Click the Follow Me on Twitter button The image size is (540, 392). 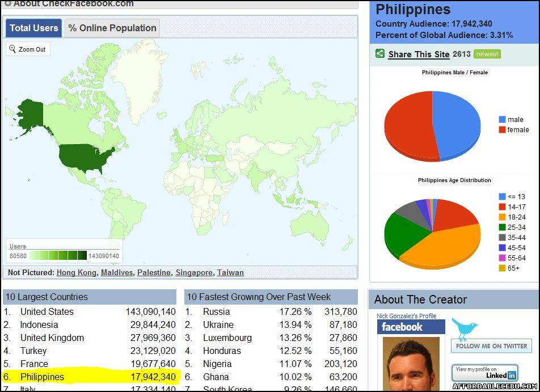coord(491,346)
